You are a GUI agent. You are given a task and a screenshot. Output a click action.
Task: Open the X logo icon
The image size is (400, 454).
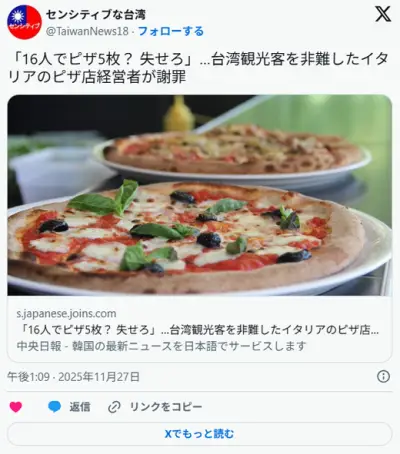click(x=383, y=14)
